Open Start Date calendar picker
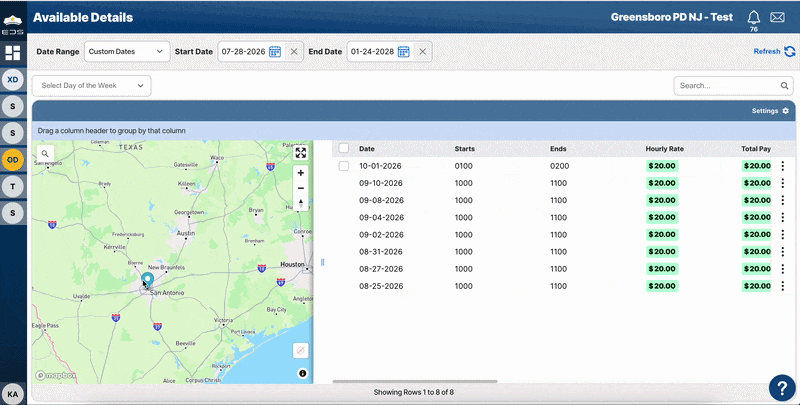 (275, 52)
